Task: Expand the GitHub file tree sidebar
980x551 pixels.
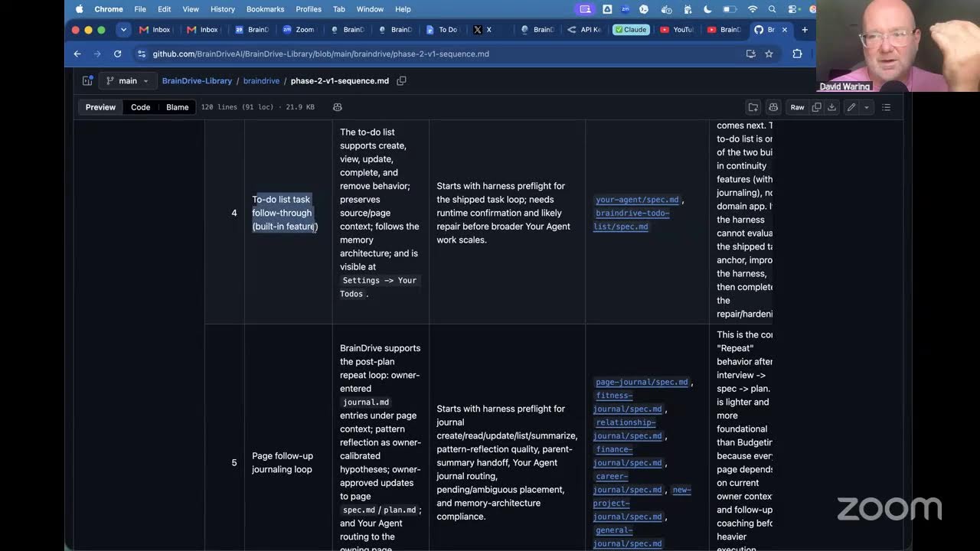Action: tap(88, 80)
